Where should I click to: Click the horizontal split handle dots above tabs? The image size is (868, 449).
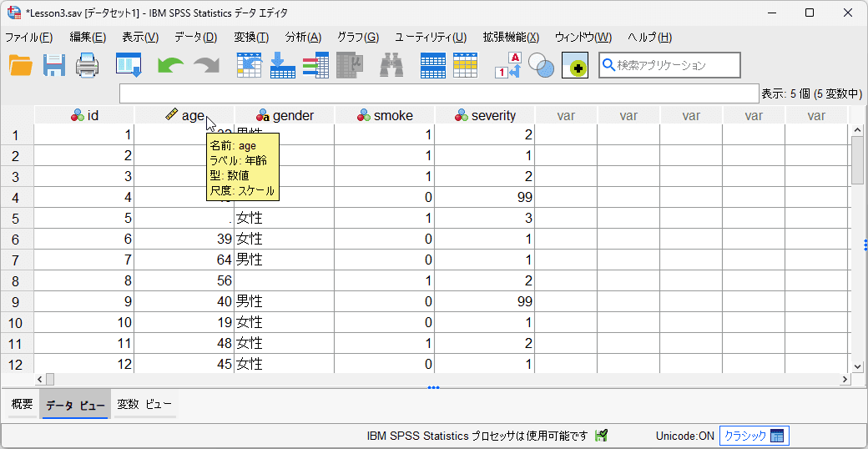pos(433,387)
